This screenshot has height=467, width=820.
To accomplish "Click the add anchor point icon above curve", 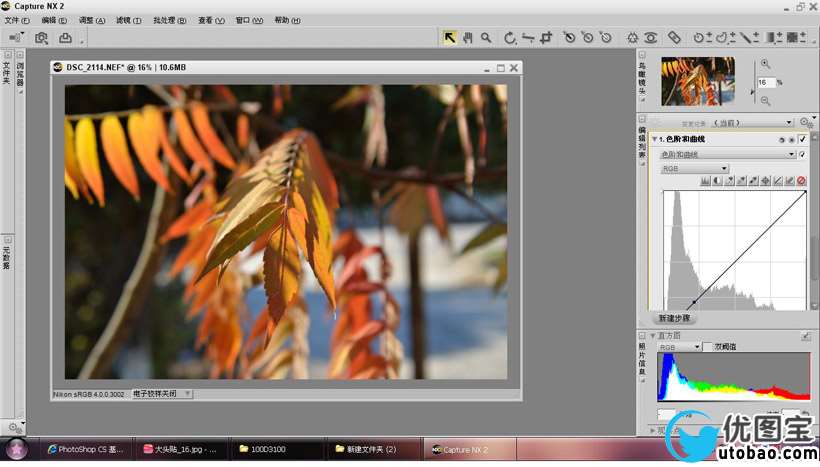I will (x=765, y=181).
